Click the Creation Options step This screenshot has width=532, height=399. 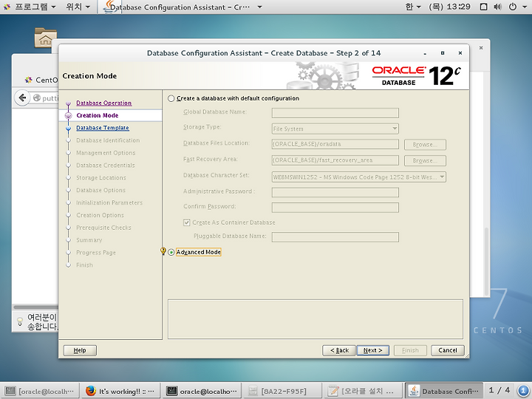(x=100, y=215)
